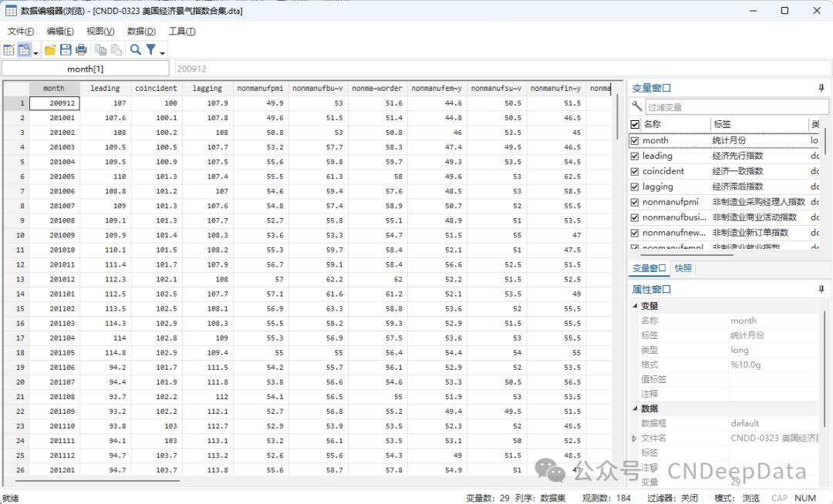Click the month[1] cell reference box
The image size is (833, 504).
pyautogui.click(x=86, y=69)
